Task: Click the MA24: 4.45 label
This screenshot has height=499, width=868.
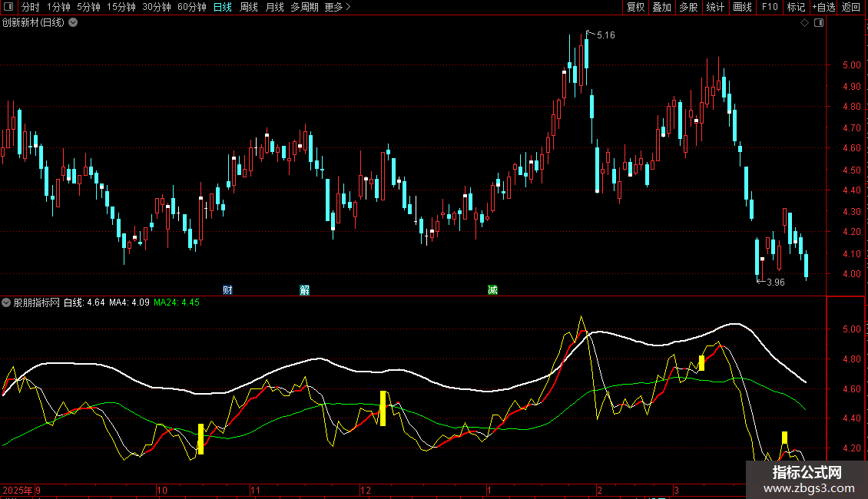Action: [x=177, y=302]
